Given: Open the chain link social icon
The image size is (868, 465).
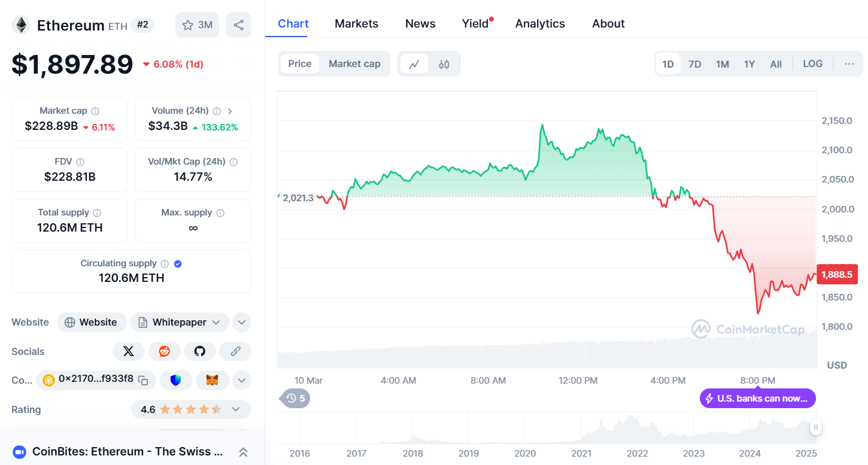Looking at the screenshot, I should (x=235, y=351).
